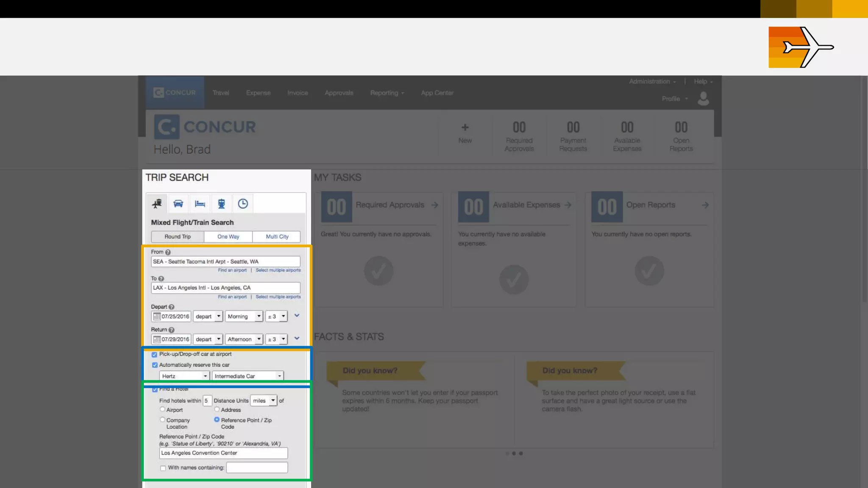Select the One Way tab
Screen dimensions: 868x488
point(228,237)
